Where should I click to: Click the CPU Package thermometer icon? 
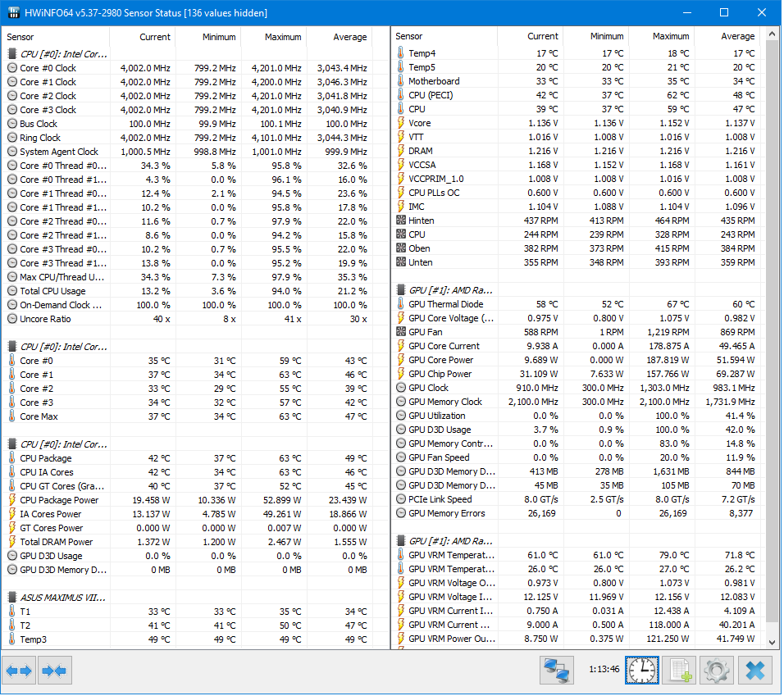pyautogui.click(x=12, y=459)
